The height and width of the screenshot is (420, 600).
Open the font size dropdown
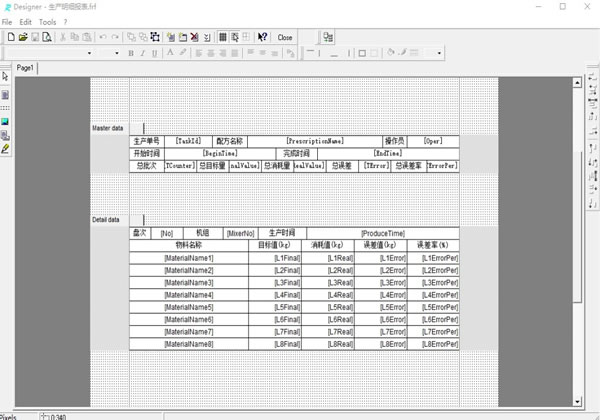pyautogui.click(x=119, y=52)
